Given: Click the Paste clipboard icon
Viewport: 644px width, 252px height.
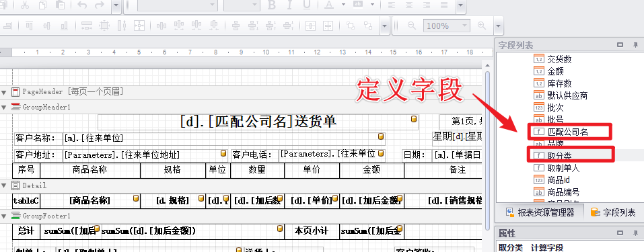Looking at the screenshot, I should coord(60,5).
